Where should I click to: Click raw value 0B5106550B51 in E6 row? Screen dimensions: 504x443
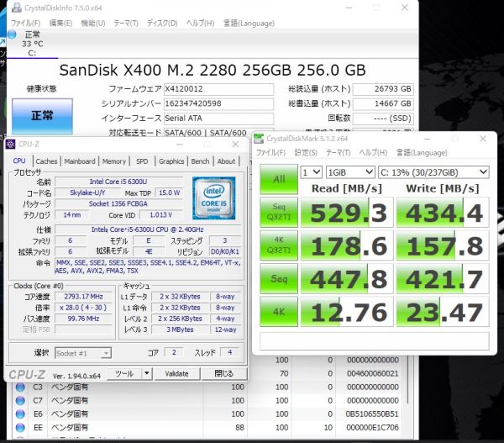(x=372, y=414)
